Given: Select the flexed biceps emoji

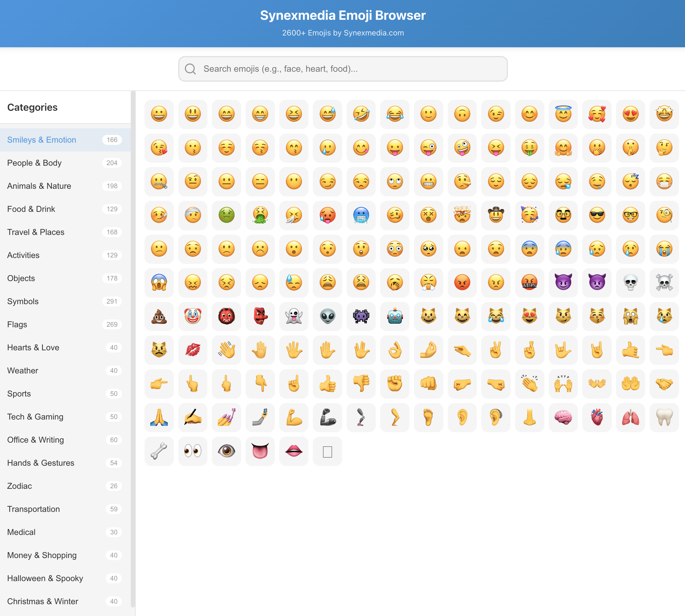Looking at the screenshot, I should (294, 418).
